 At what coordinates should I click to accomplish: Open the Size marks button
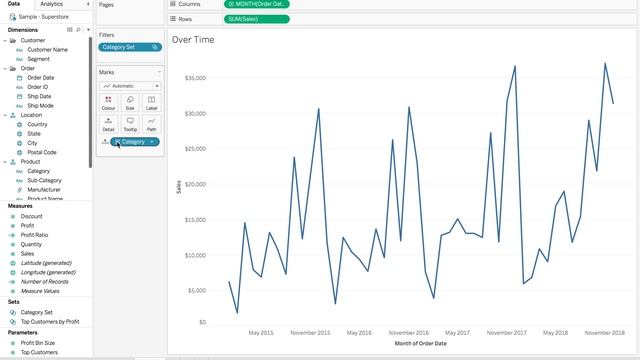point(130,103)
